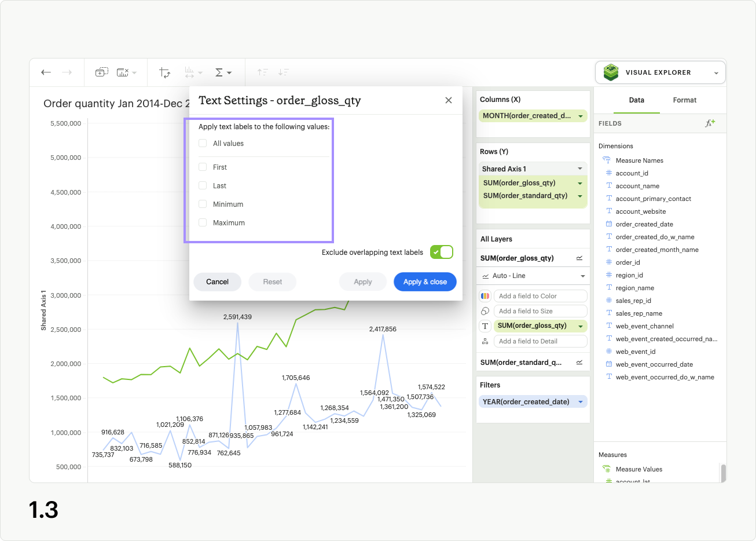Click the Color palette icon in layers
The height and width of the screenshot is (541, 756).
click(485, 296)
